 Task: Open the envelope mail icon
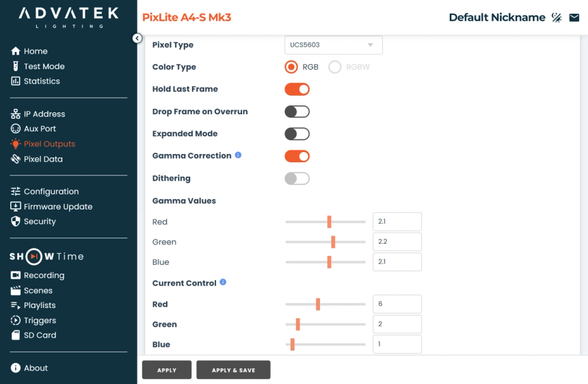pyautogui.click(x=574, y=18)
